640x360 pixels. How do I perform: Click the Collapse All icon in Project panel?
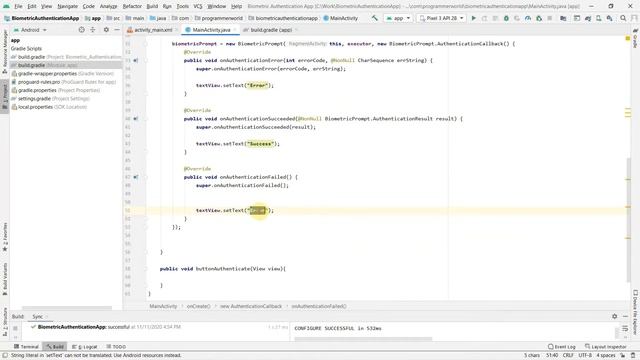click(93, 30)
